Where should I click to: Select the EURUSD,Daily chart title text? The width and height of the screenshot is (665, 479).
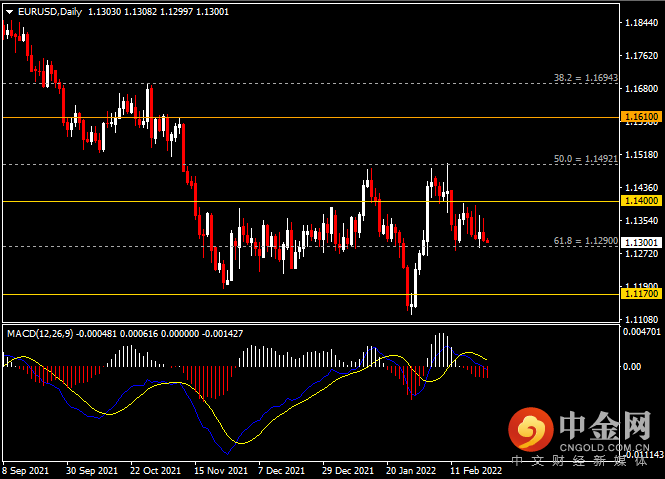coord(50,12)
